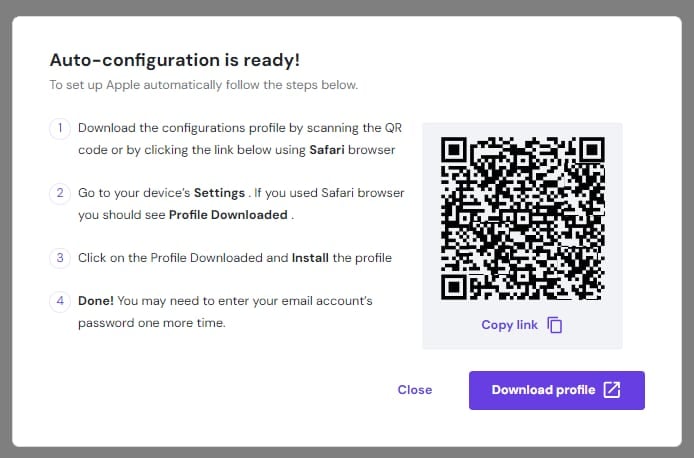Click the bold word Install in step 3
The height and width of the screenshot is (458, 694).
click(x=310, y=258)
